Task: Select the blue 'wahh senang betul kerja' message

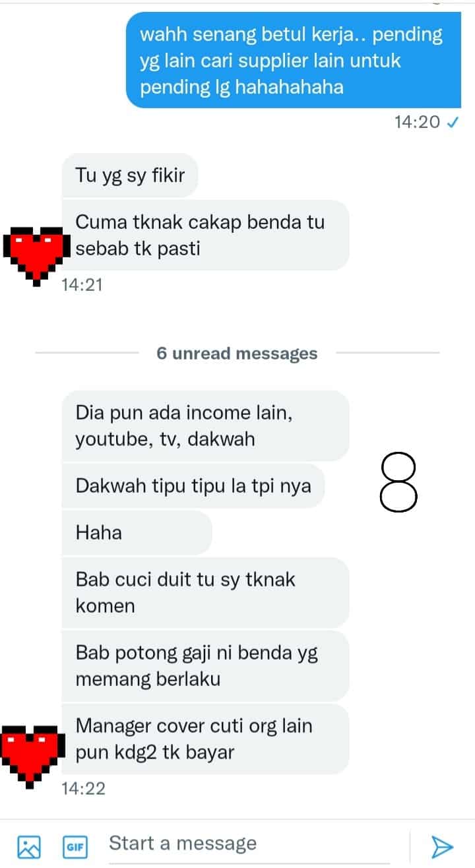Action: [294, 61]
